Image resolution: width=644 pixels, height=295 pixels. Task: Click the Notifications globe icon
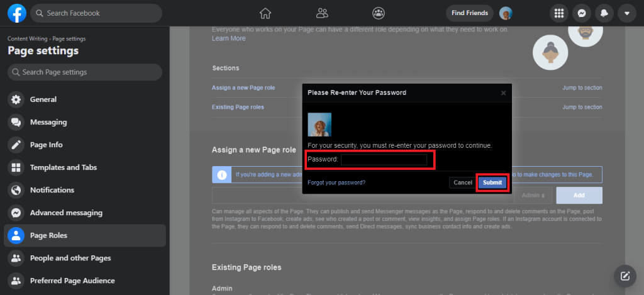16,190
